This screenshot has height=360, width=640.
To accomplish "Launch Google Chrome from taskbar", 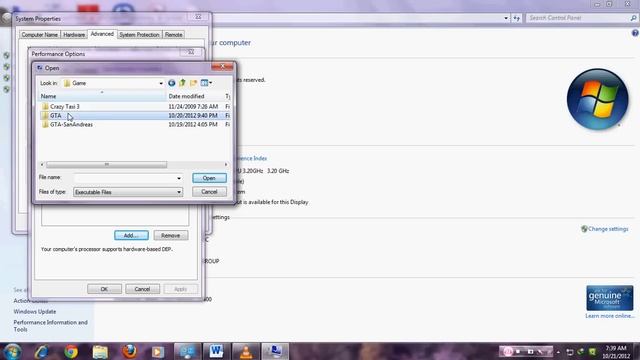I will tap(71, 351).
